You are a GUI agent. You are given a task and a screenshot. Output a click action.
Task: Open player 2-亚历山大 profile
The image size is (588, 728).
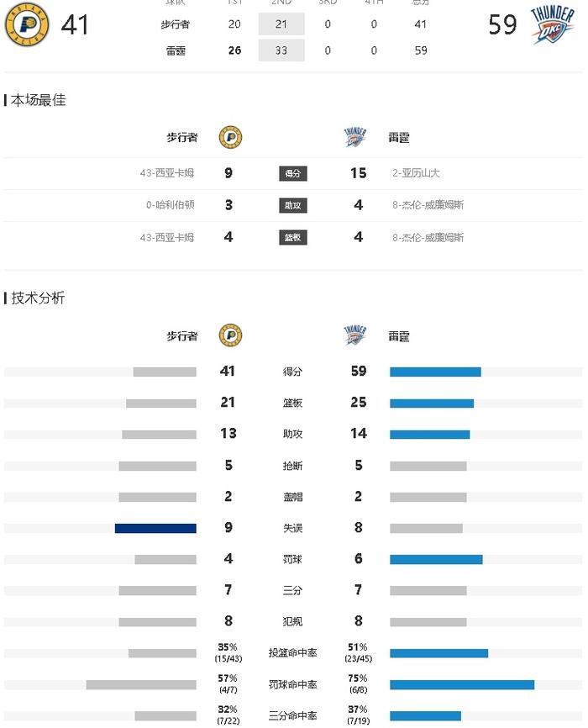tap(416, 173)
